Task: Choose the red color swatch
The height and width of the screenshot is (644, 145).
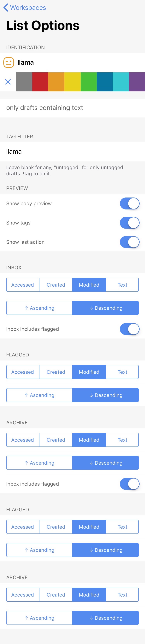Action: [40, 82]
